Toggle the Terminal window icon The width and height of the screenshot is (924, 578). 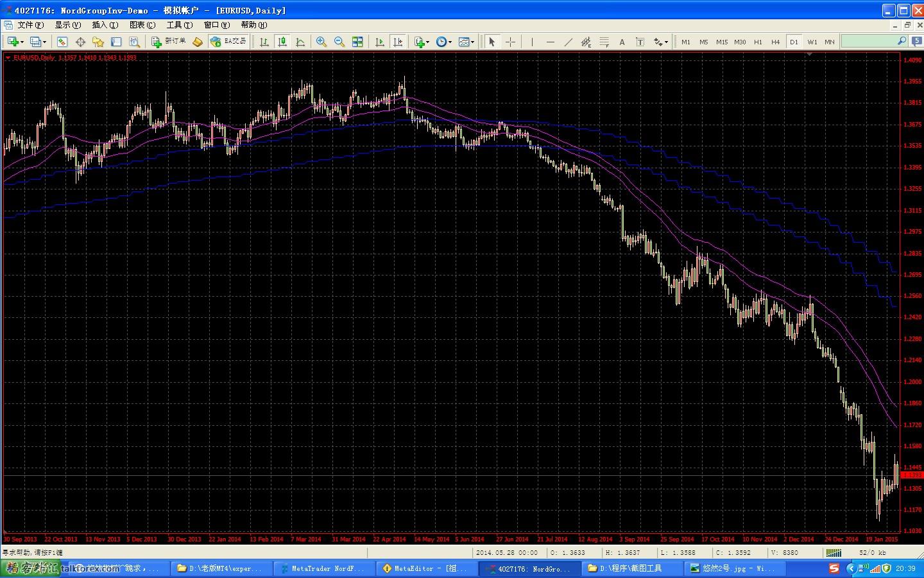116,42
